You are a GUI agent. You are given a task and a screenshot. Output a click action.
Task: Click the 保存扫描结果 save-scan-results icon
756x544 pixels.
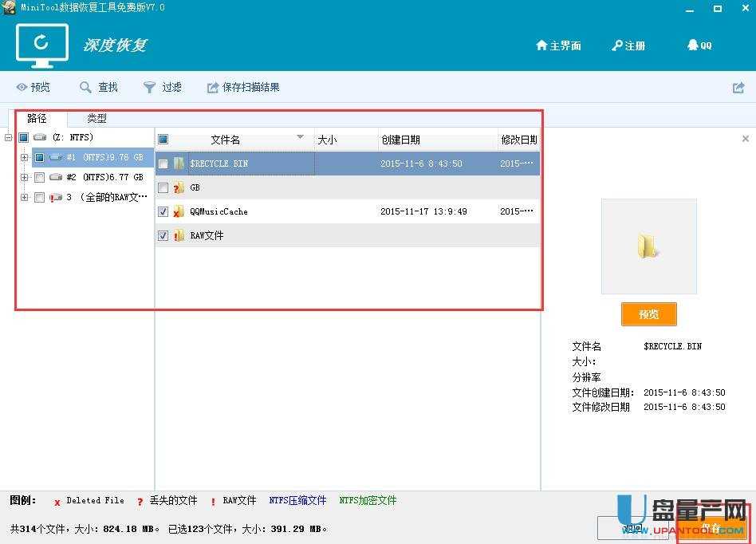[x=211, y=87]
